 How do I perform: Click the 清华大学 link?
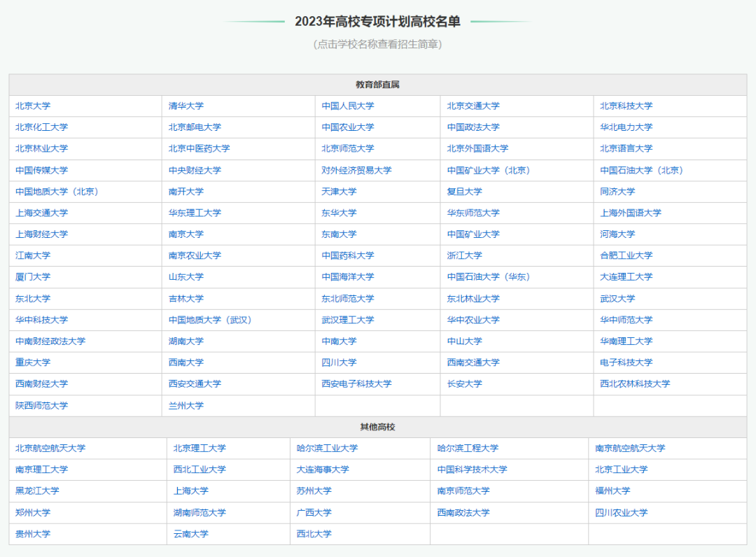click(x=186, y=106)
